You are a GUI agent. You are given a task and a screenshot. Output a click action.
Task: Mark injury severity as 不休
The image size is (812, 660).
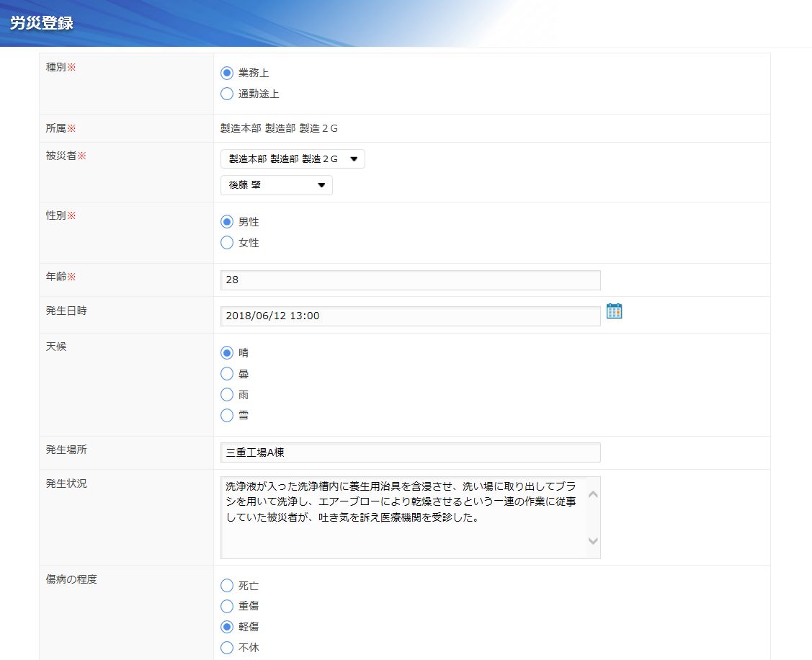click(x=227, y=648)
